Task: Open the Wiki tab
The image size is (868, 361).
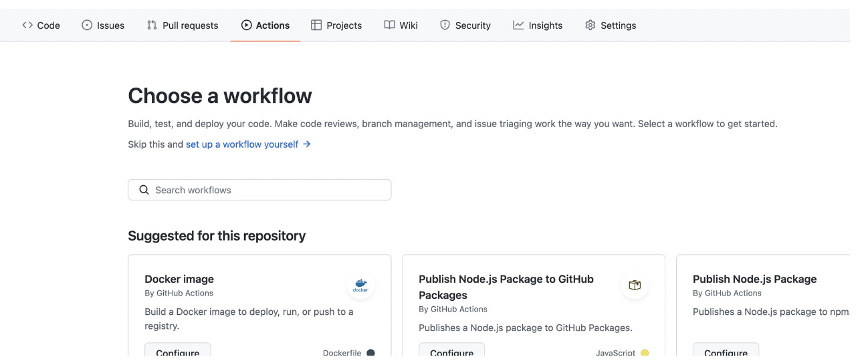Action: [401, 25]
